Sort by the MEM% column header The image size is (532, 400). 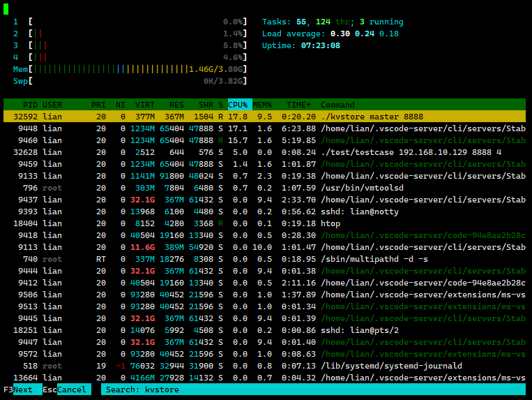[x=262, y=105]
